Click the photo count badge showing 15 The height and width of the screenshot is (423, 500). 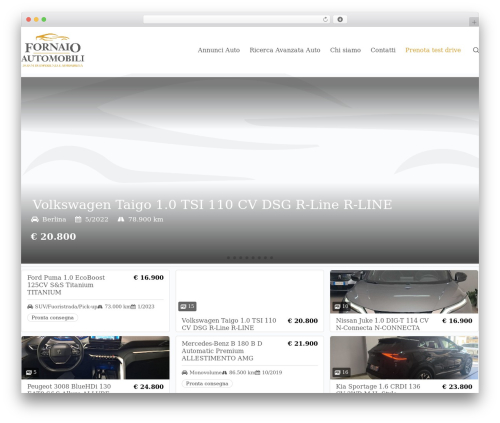pos(187,306)
